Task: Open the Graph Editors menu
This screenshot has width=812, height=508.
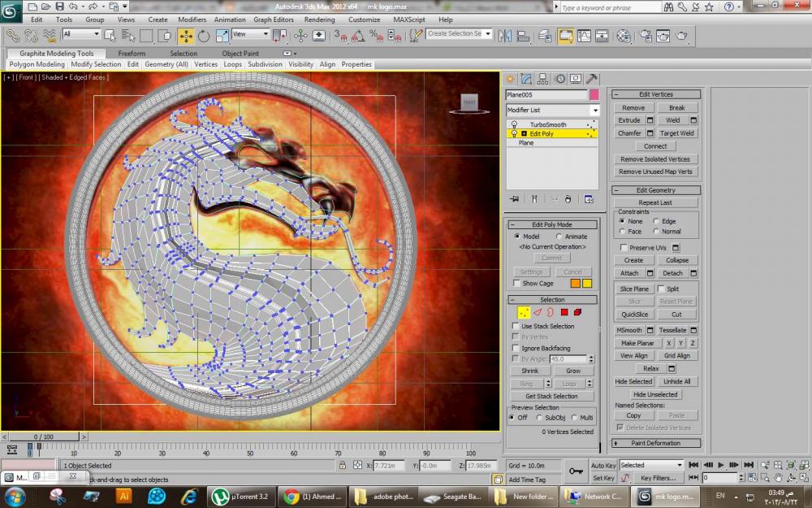Action: pyautogui.click(x=274, y=20)
